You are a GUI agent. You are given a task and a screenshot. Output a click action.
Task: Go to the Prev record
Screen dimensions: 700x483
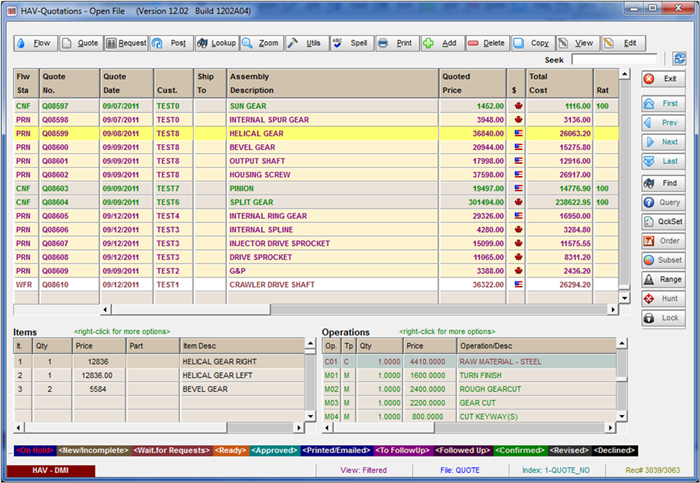click(663, 123)
